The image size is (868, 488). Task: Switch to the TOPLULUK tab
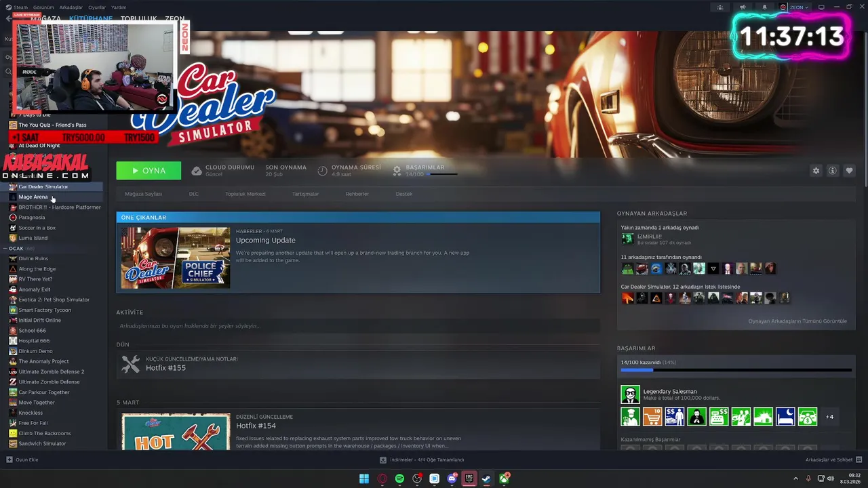coord(138,19)
